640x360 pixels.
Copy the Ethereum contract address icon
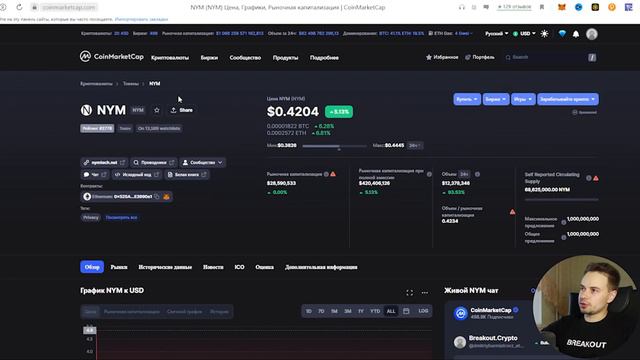tap(157, 197)
